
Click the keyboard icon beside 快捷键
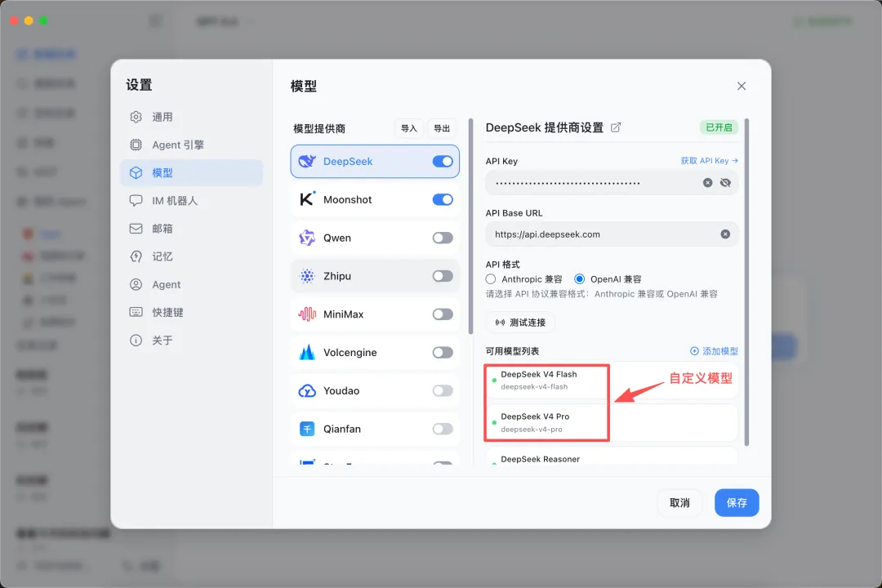tap(136, 312)
